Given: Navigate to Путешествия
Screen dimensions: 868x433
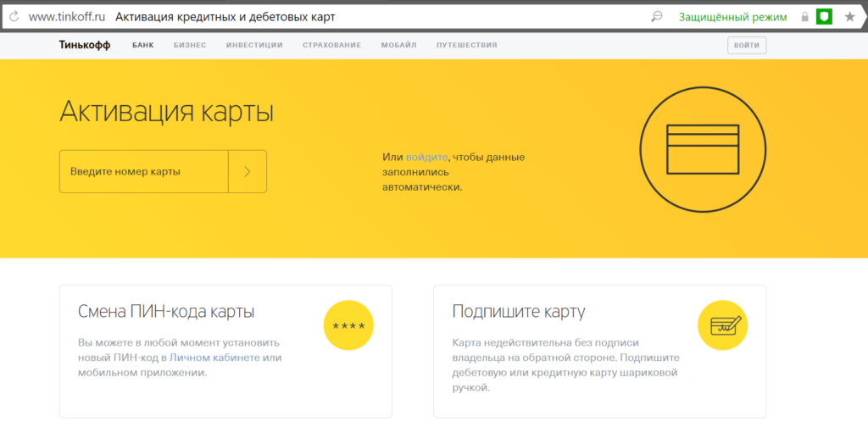Looking at the screenshot, I should (x=466, y=45).
